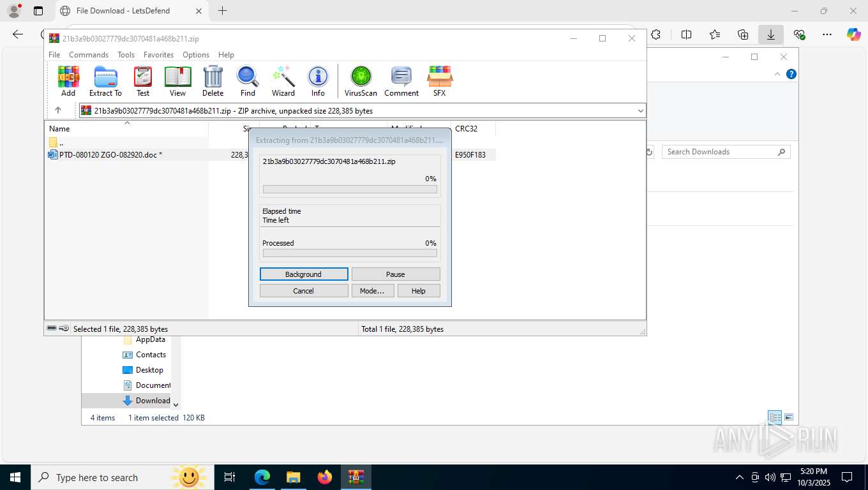Pause the extraction
Viewport: 868px width, 490px height.
coord(396,274)
